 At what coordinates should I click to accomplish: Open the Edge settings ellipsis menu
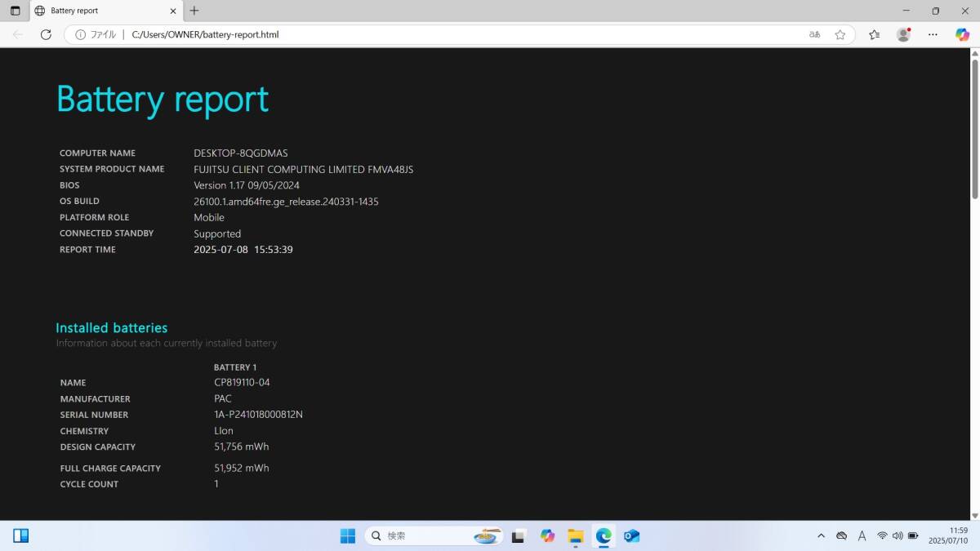(x=932, y=34)
